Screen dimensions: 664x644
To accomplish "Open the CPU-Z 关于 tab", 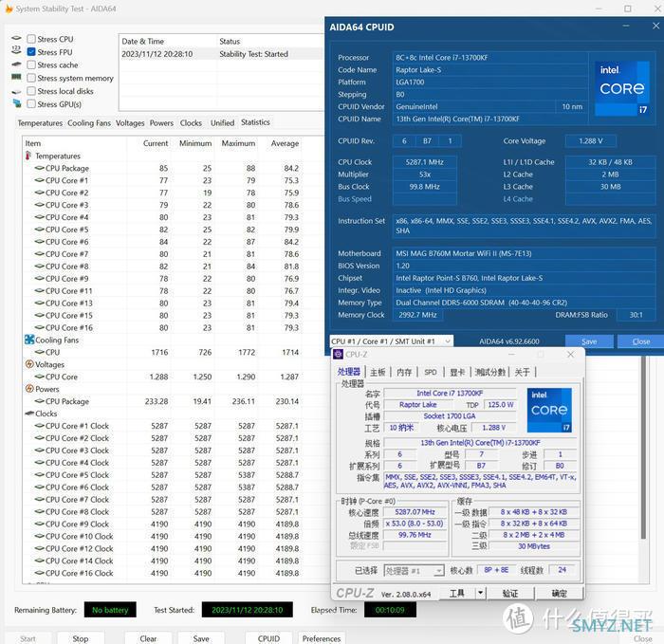I will 522,372.
